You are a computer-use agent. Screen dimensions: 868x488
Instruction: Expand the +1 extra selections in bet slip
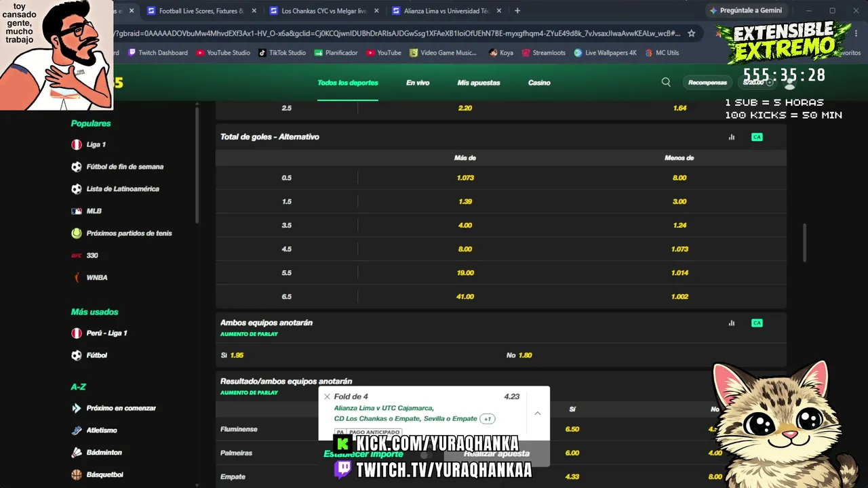point(488,419)
